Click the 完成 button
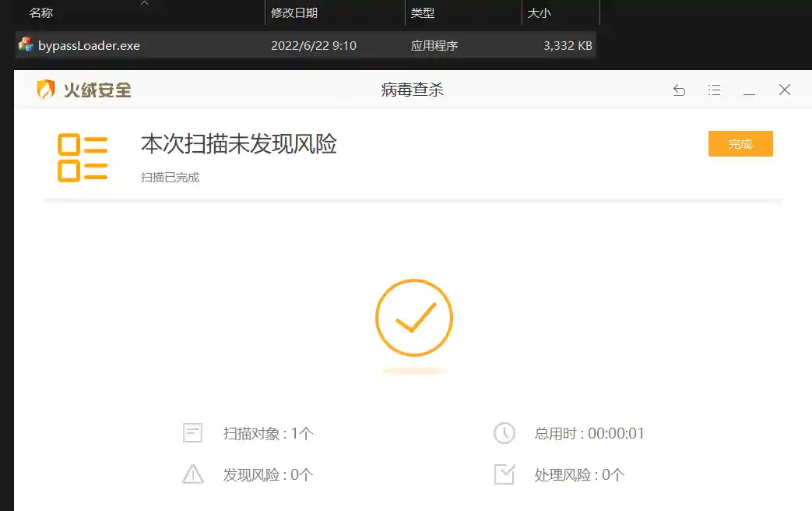Screen dimensions: 812x511 (740, 143)
